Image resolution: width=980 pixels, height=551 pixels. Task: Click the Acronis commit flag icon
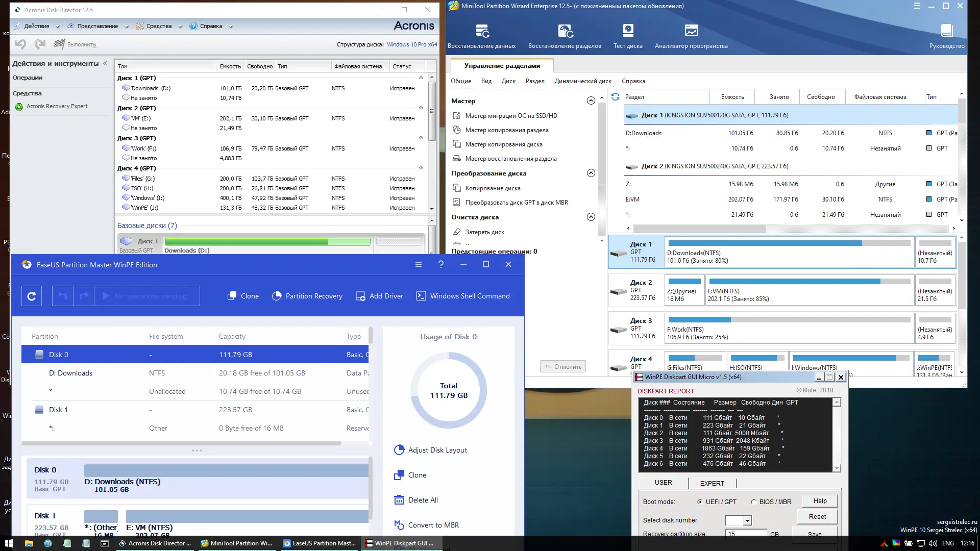tap(60, 44)
